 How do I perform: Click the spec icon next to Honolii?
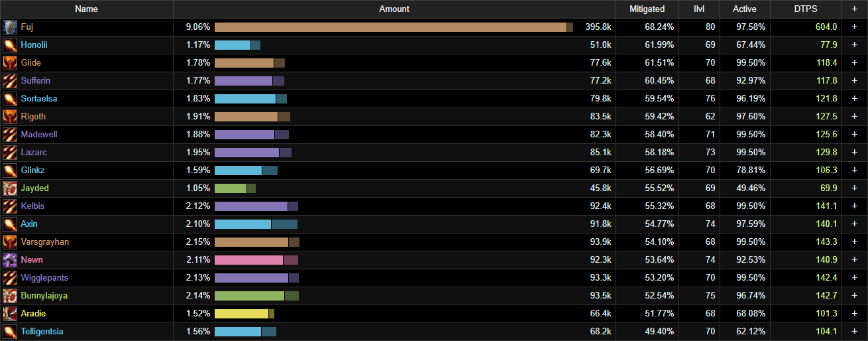[x=10, y=45]
